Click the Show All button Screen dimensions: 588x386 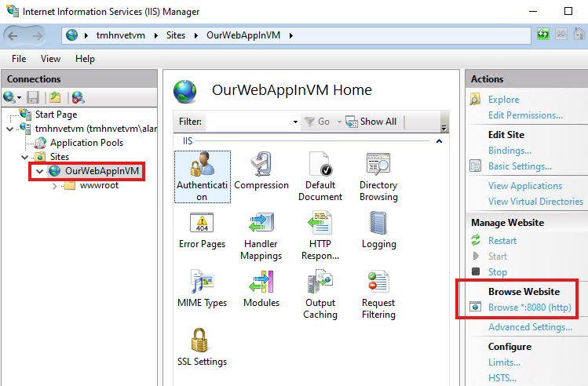[371, 122]
